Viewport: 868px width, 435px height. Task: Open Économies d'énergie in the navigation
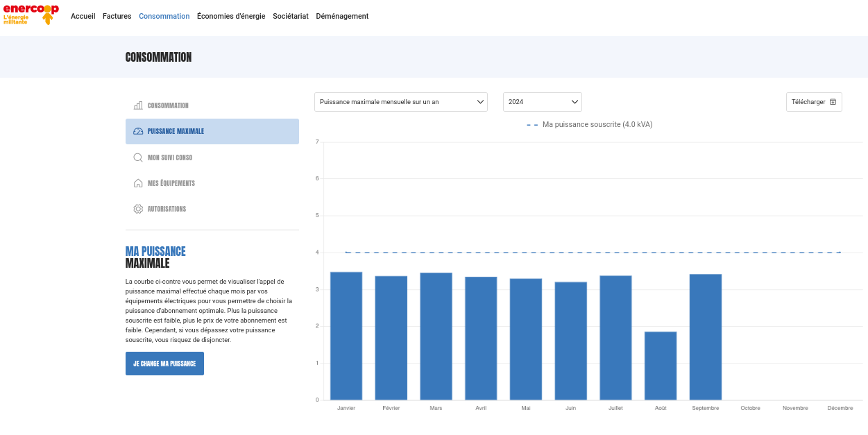231,16
